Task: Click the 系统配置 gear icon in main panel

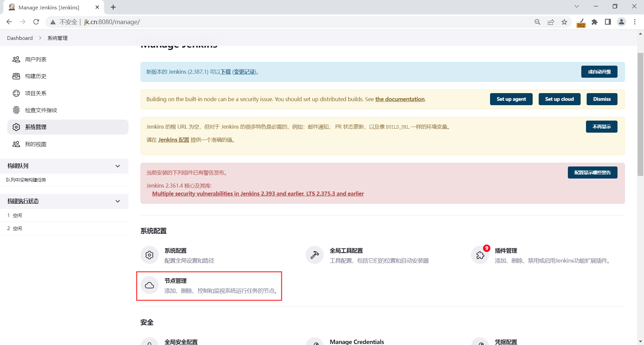Action: coord(150,255)
